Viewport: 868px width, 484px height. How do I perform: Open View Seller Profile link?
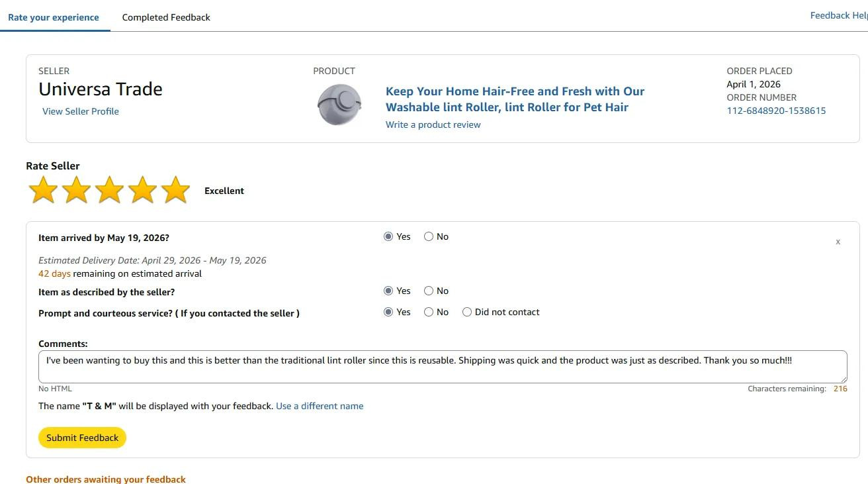click(81, 111)
